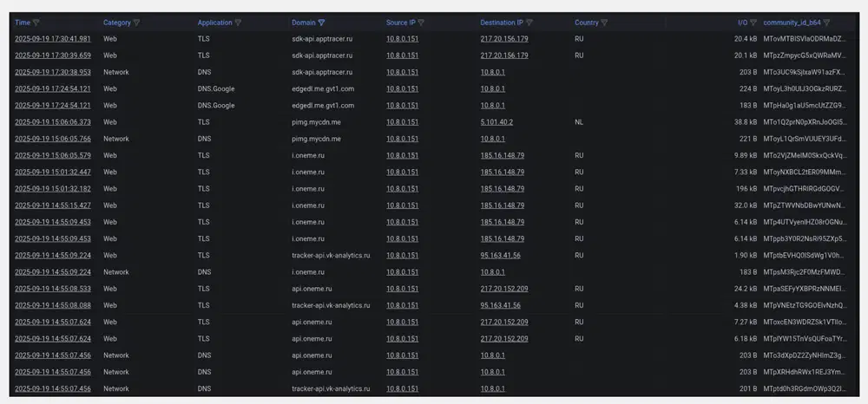Open the 2025-09-19 15:01:32.447 timestamp link
This screenshot has height=404, width=868.
[53, 172]
